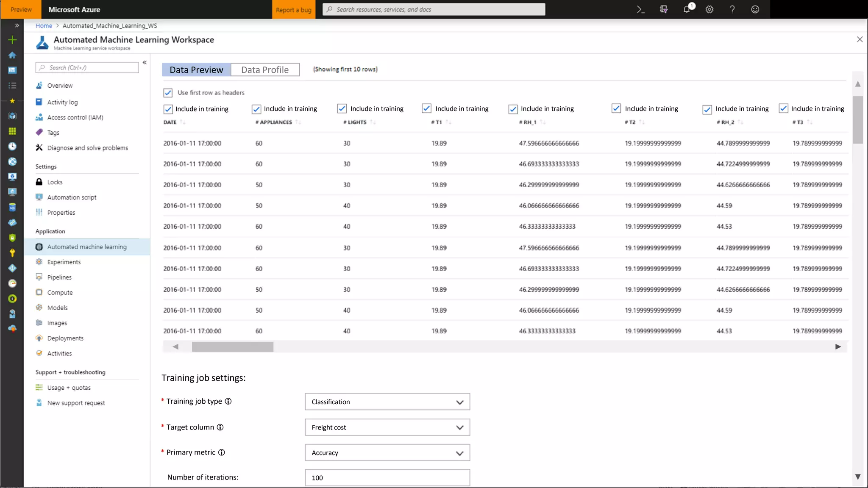Open the portal settings gear
The image size is (868, 488).
709,9
